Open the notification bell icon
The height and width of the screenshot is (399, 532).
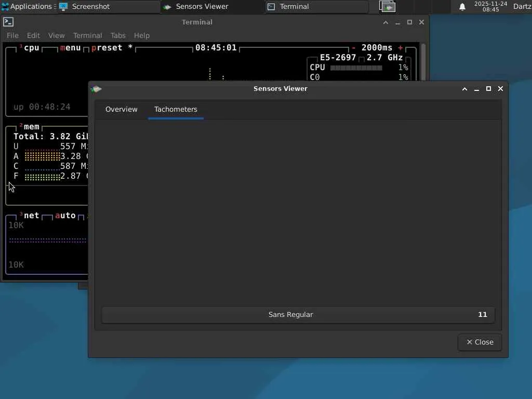coord(462,7)
